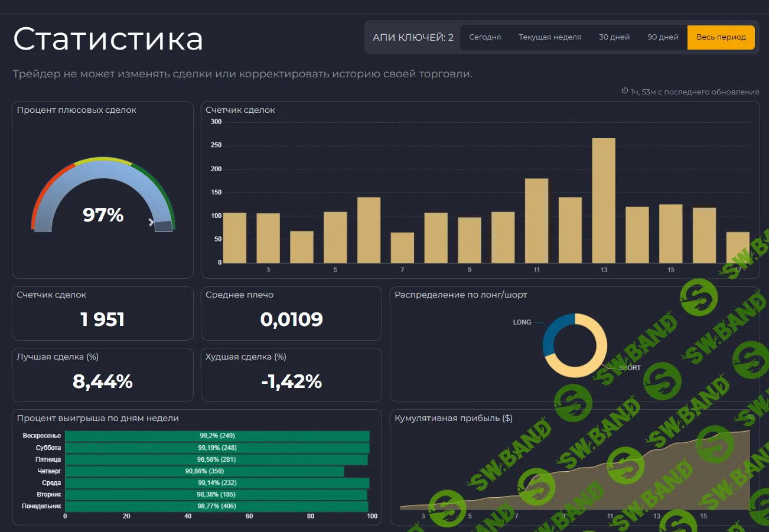Screen dimensions: 769x532
Task: Click the best trade value '8,44%'
Action: (103, 382)
